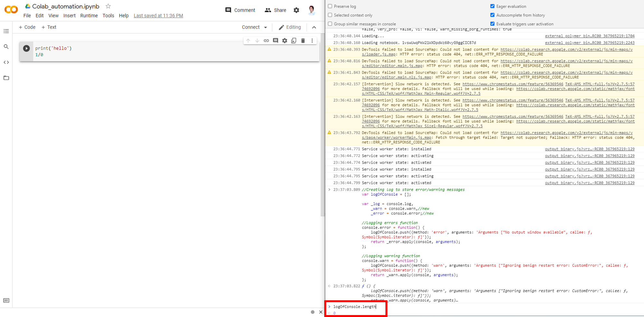This screenshot has width=644, height=317.
Task: Open the Editing mode dropdown
Action: click(x=290, y=27)
